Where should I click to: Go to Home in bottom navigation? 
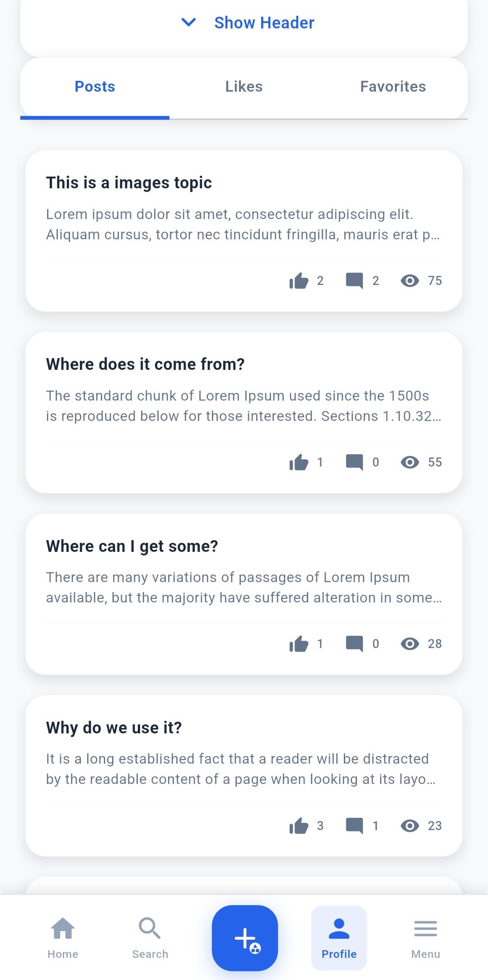[x=63, y=938]
